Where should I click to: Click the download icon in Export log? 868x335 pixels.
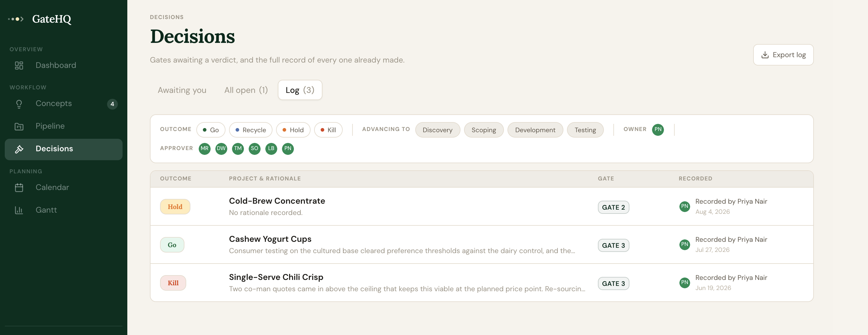[765, 55]
